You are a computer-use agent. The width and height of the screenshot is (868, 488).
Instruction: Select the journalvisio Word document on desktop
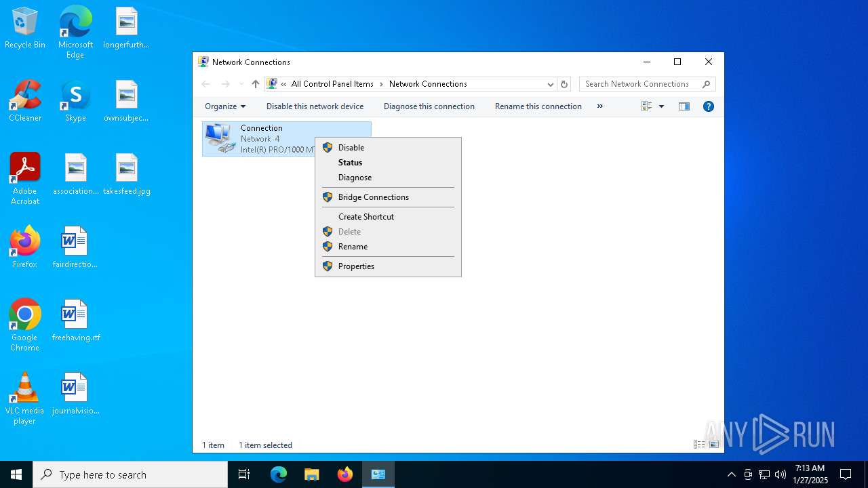75,394
